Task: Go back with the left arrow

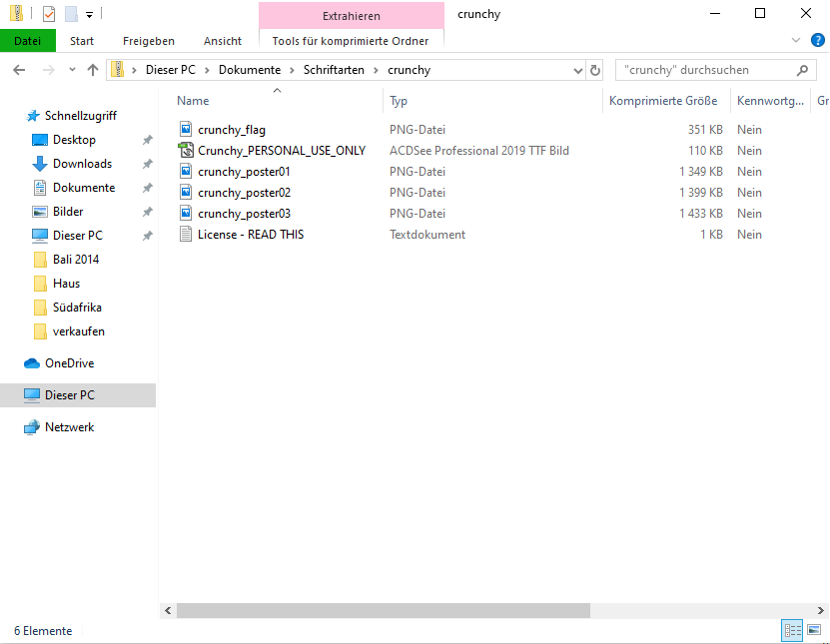Action: (x=19, y=70)
